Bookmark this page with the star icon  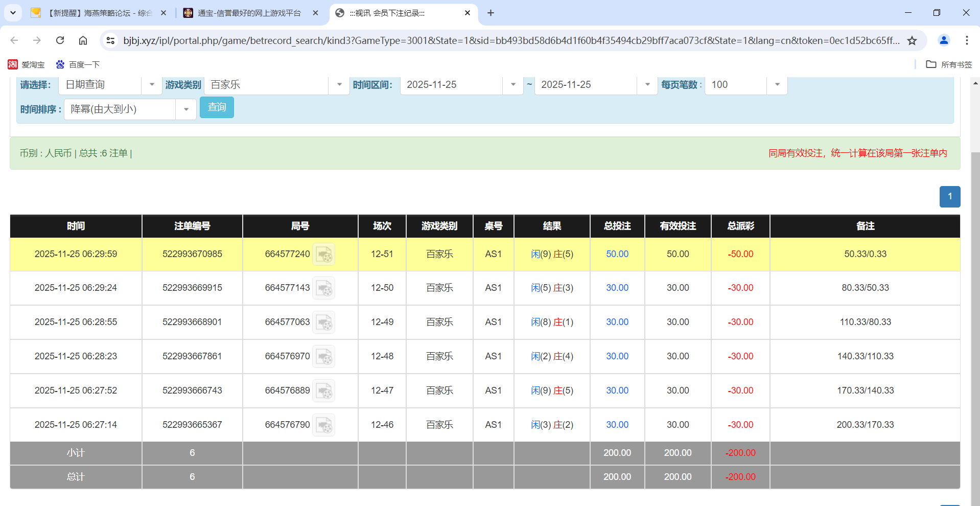[x=913, y=40]
